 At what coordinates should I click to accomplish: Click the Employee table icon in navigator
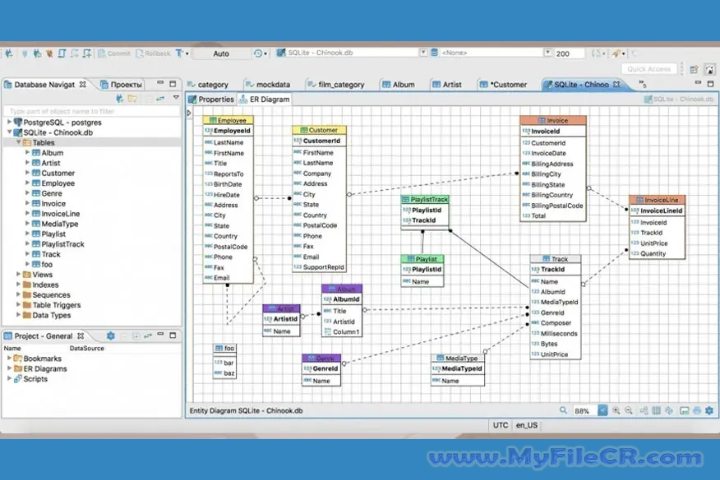click(x=35, y=184)
